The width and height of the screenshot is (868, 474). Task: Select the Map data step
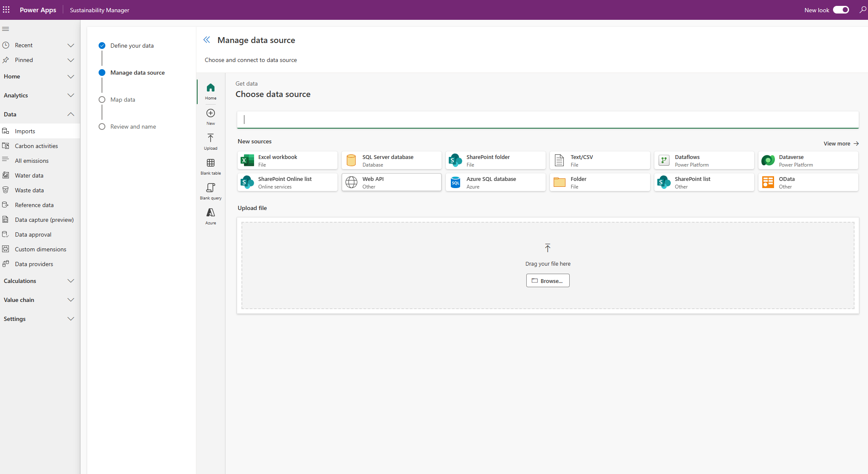coord(117,100)
